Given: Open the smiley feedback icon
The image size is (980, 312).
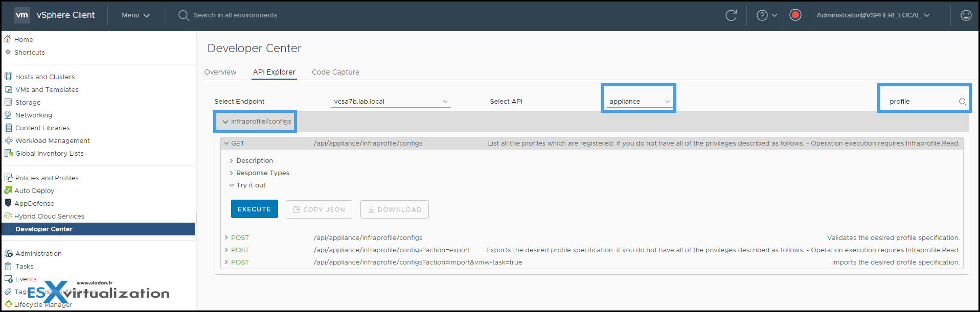Looking at the screenshot, I should [x=966, y=15].
